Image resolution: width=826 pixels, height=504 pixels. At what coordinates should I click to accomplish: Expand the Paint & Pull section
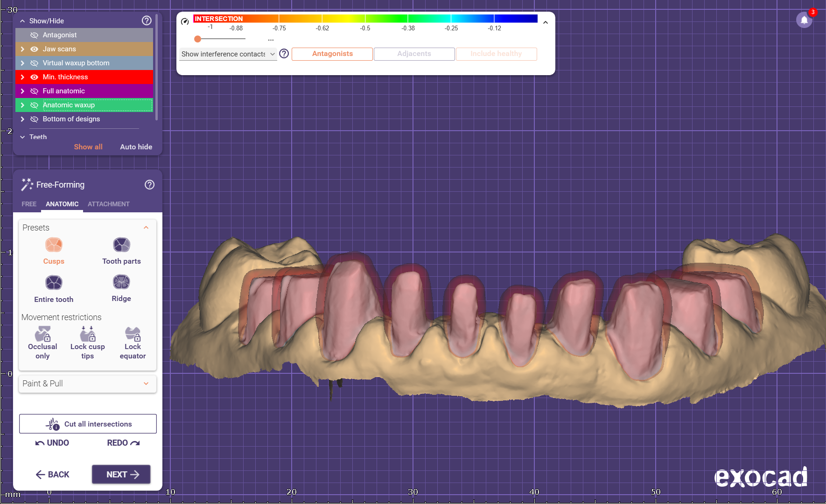click(87, 384)
